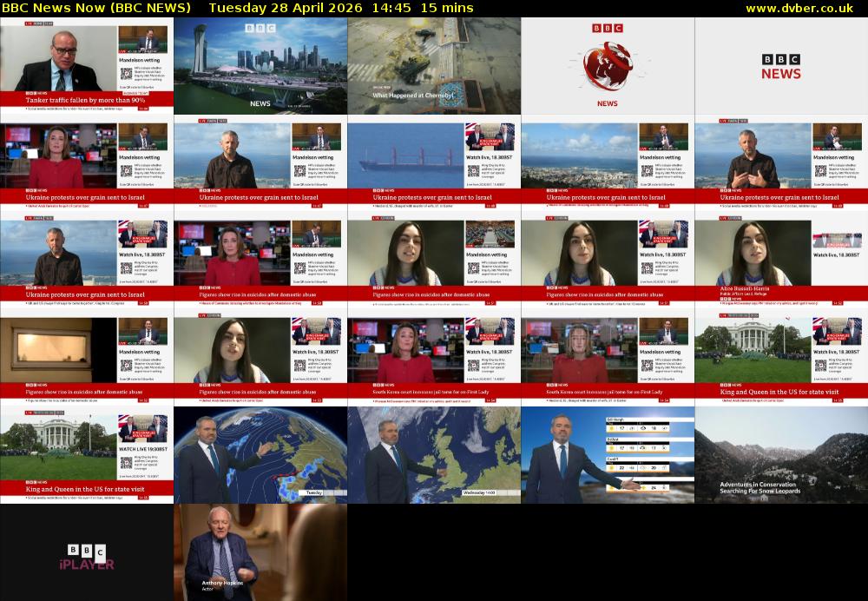Click the 'Tanker traffic fallen by more than 90%' headline

[x=85, y=100]
